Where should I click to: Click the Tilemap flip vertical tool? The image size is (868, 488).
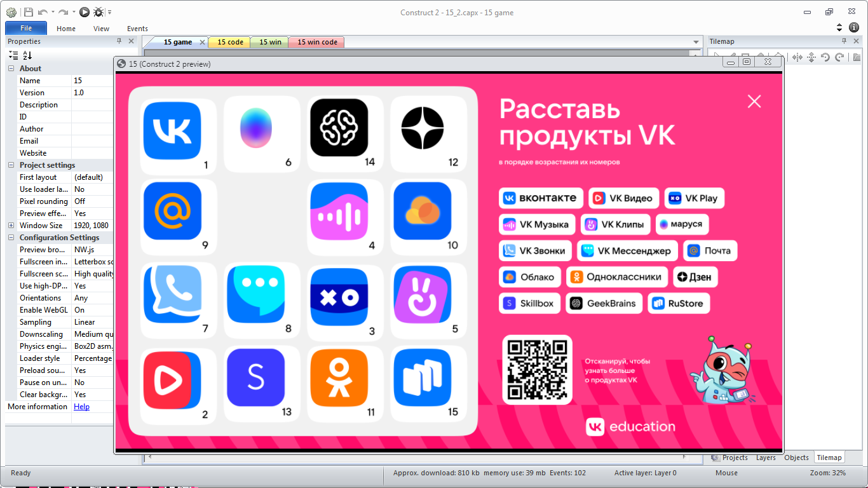click(x=811, y=57)
